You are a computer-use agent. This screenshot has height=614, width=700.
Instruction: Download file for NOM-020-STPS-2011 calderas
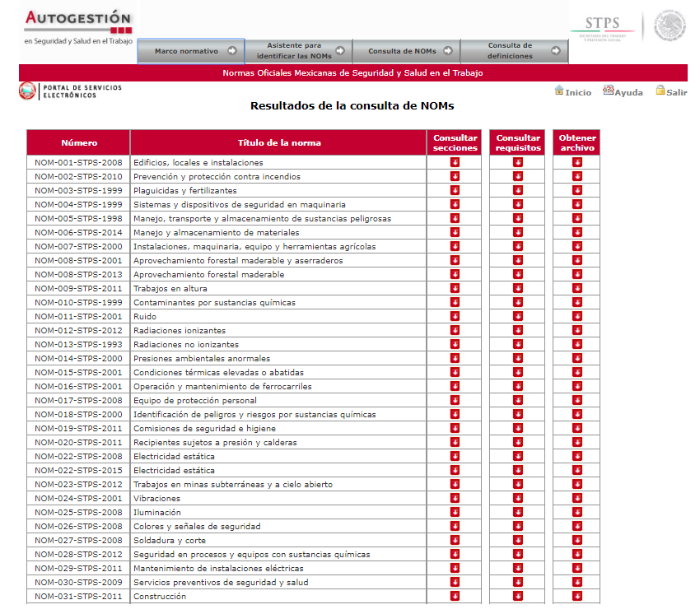point(576,442)
